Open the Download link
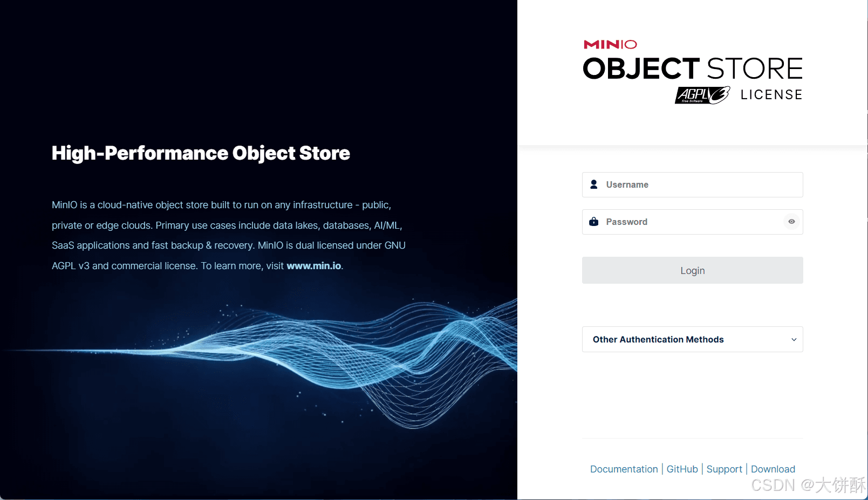Viewport: 868px width, 500px height. pos(773,469)
